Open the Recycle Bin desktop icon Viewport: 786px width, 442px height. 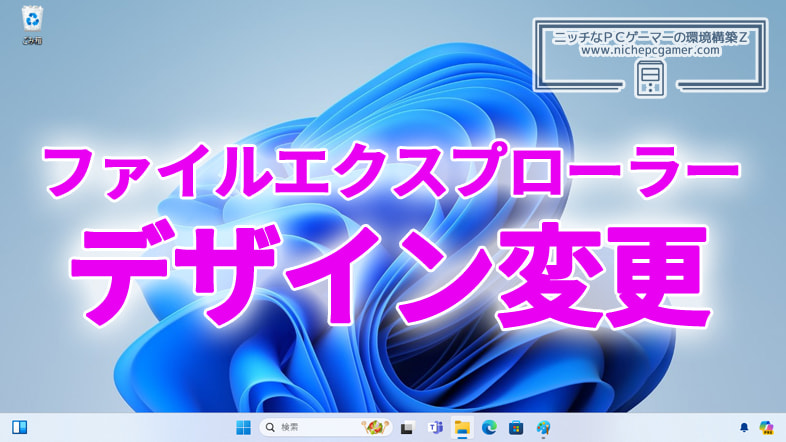(32, 26)
